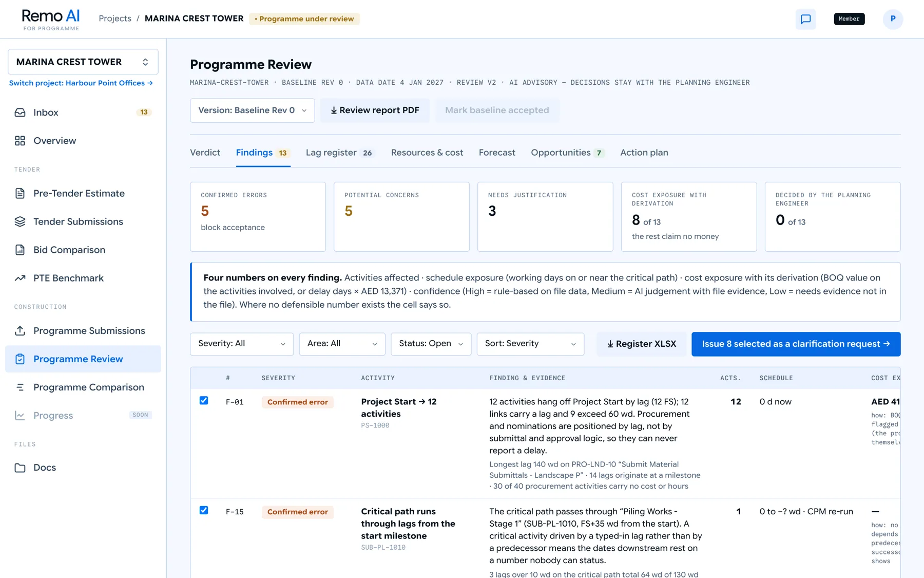Click the user avatar P
The image size is (924, 578).
893,19
